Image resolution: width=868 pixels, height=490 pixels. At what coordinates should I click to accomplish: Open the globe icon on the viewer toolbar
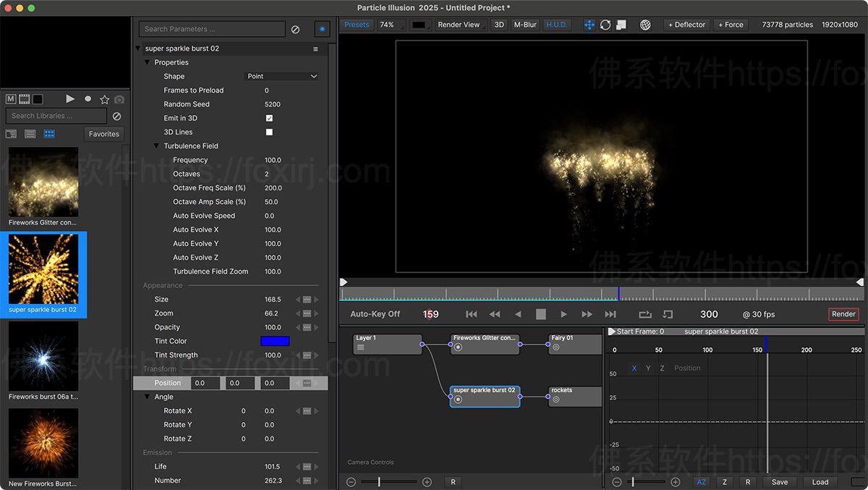tap(645, 24)
